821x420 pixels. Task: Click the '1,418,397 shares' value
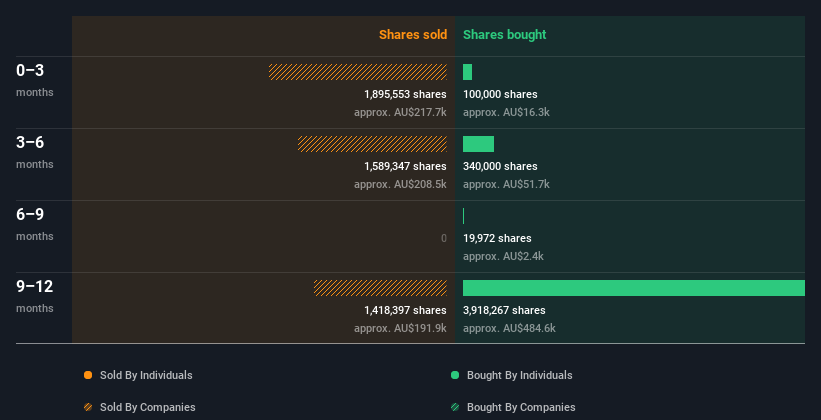tap(405, 310)
